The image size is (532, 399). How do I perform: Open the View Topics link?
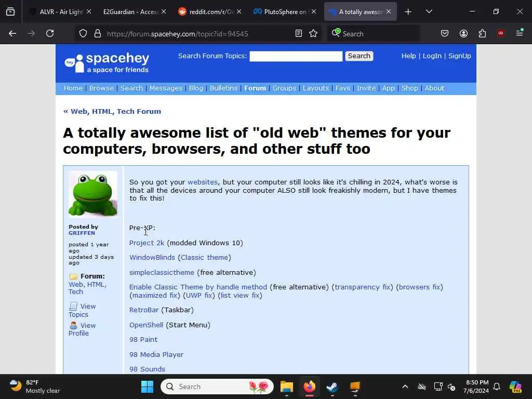pos(82,310)
